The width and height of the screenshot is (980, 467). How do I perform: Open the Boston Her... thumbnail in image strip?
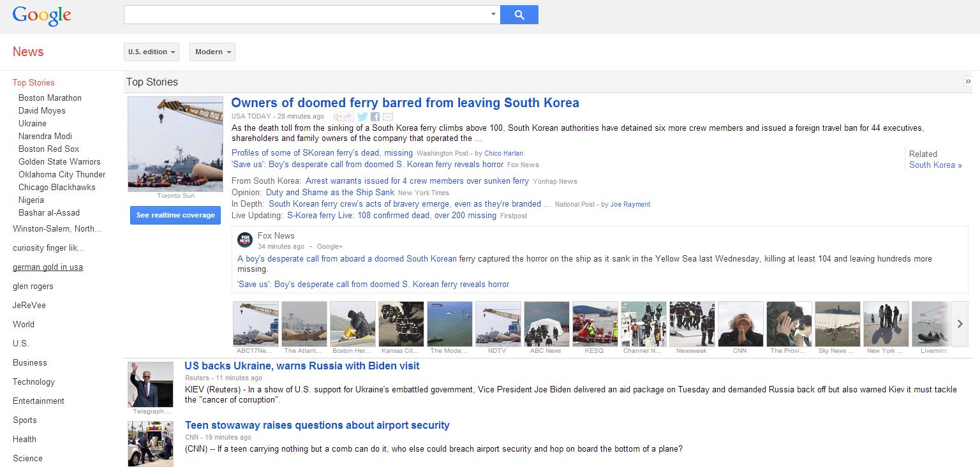tap(353, 324)
